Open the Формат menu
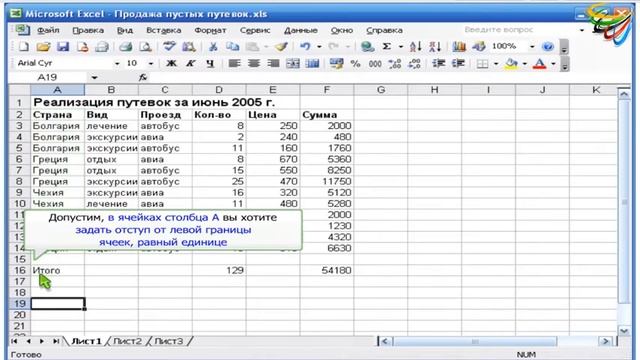Screen dimensions: 640x360 coord(210,30)
